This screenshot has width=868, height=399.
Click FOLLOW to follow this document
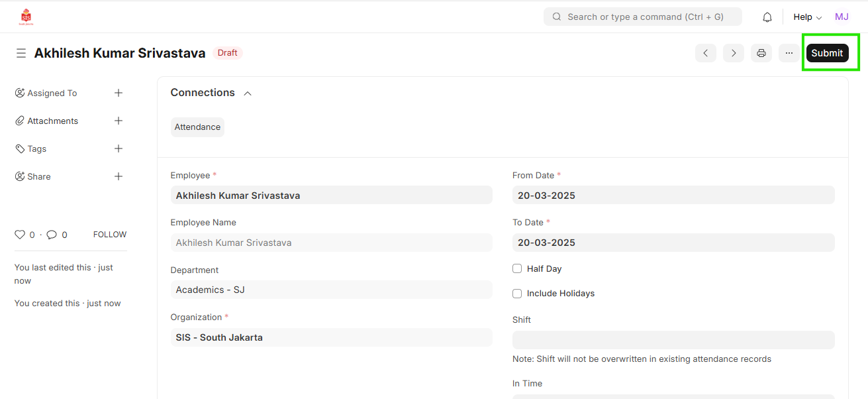click(x=110, y=235)
